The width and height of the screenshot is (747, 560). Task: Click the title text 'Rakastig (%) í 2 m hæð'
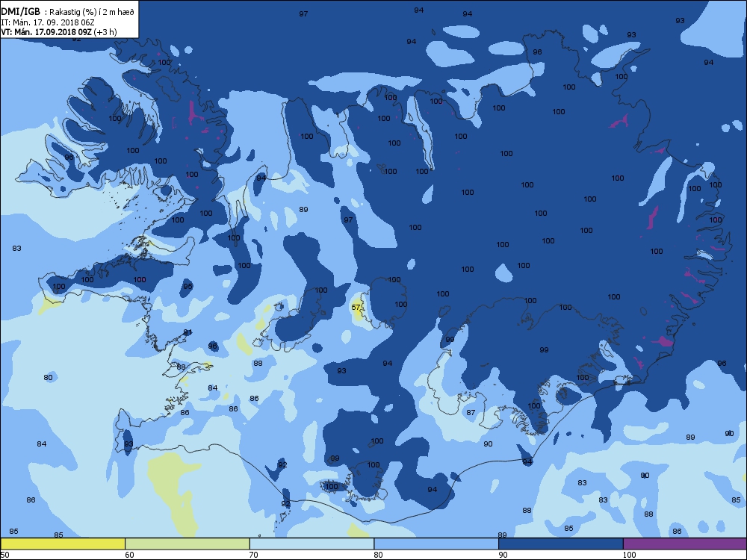click(x=90, y=13)
